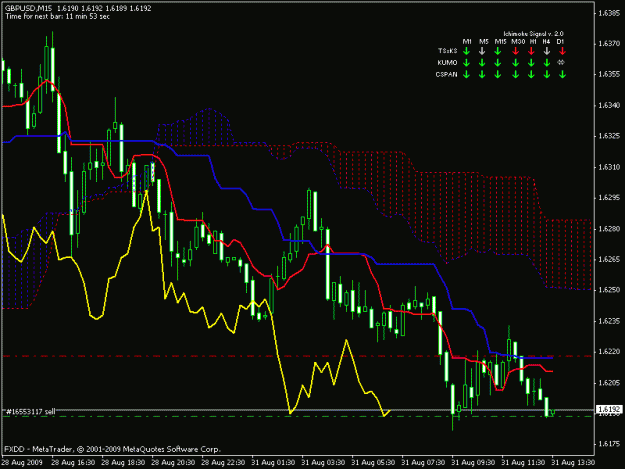
Task: Click the '28 Aug 20:30' time axis label
Action: point(173,463)
